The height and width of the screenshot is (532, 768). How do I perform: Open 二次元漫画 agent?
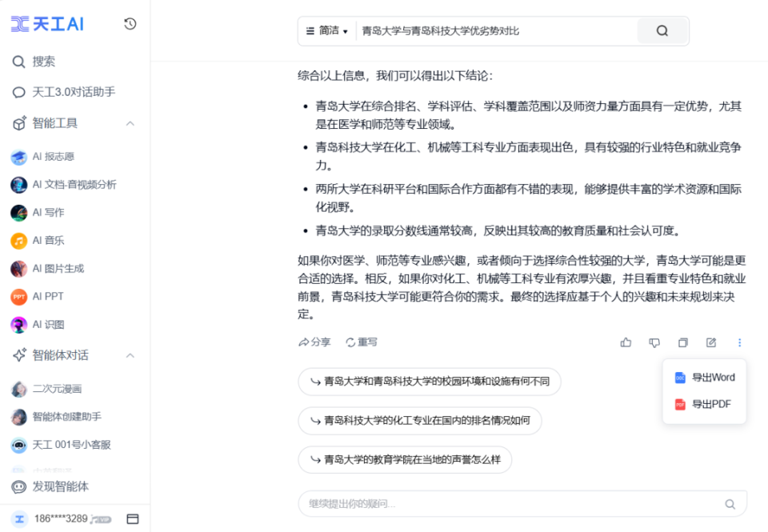pyautogui.click(x=46, y=389)
